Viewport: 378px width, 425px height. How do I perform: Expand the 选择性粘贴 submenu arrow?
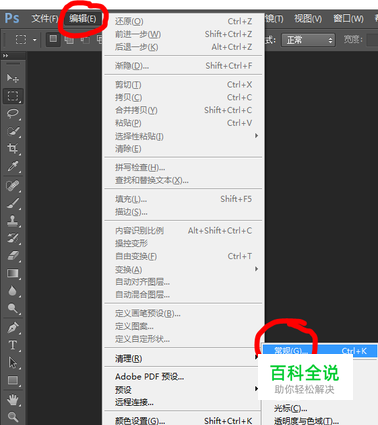tap(256, 136)
